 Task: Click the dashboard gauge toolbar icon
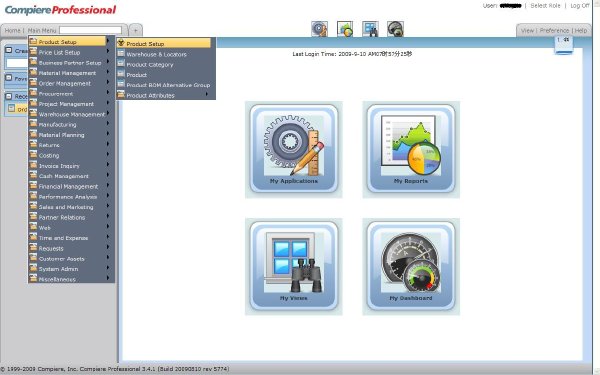coord(395,29)
